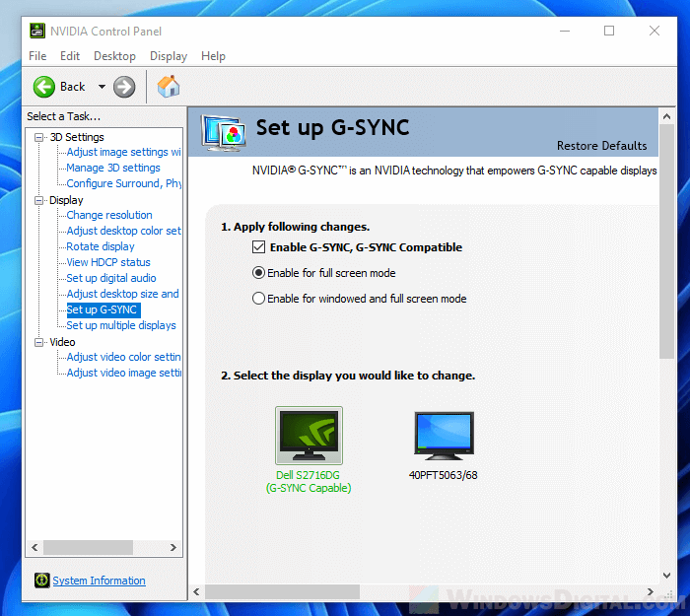
Task: Open Rotate display task
Action: pyautogui.click(x=101, y=246)
